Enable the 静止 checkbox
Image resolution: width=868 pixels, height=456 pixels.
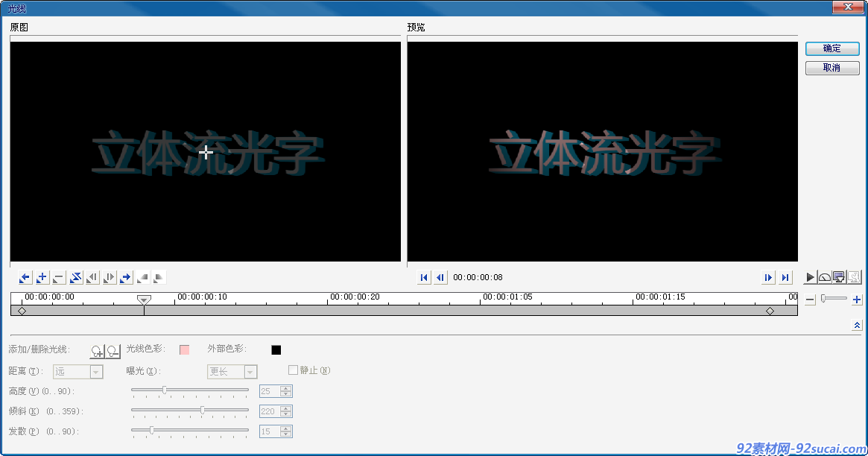point(294,370)
